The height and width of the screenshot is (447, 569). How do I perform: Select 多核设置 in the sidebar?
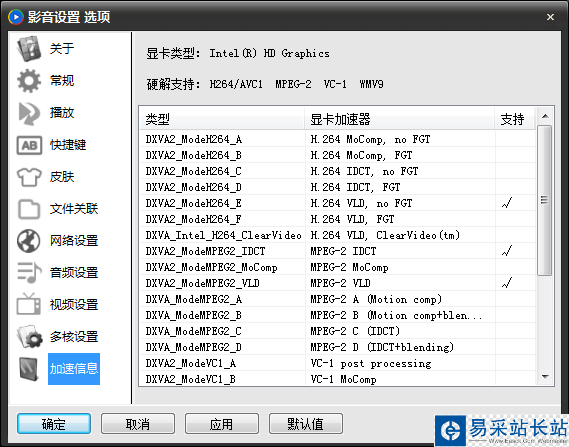[74, 337]
